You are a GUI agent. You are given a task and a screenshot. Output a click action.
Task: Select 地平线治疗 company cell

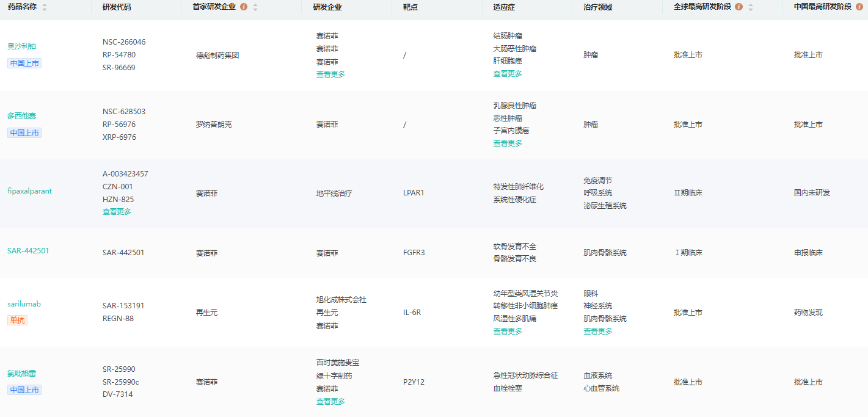point(334,194)
